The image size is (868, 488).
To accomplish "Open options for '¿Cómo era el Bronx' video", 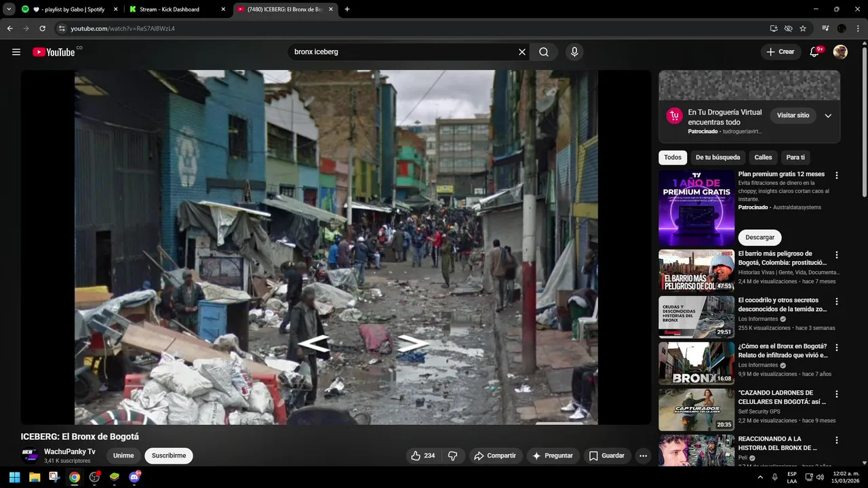I will 836,347.
